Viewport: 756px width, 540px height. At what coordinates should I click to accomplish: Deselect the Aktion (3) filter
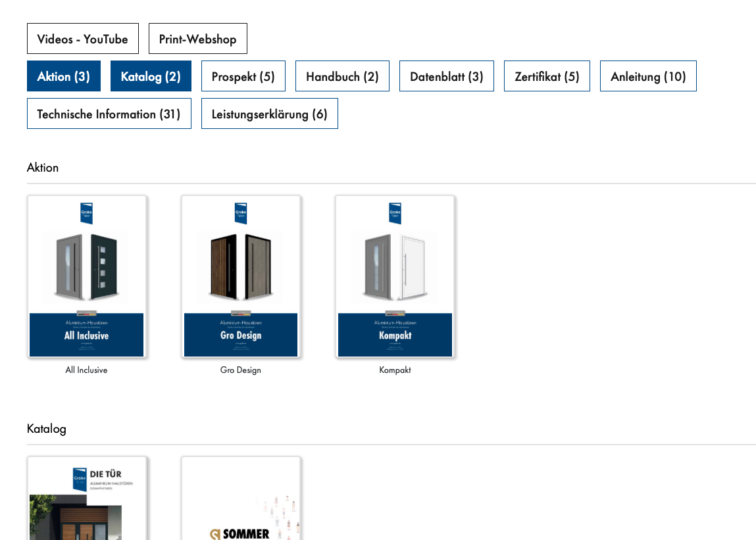pyautogui.click(x=64, y=76)
